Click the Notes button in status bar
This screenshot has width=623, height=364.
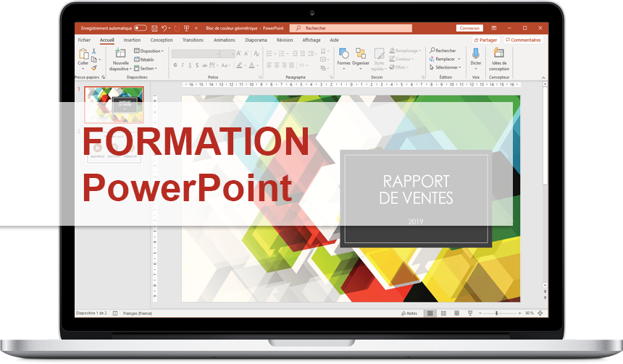tap(409, 313)
